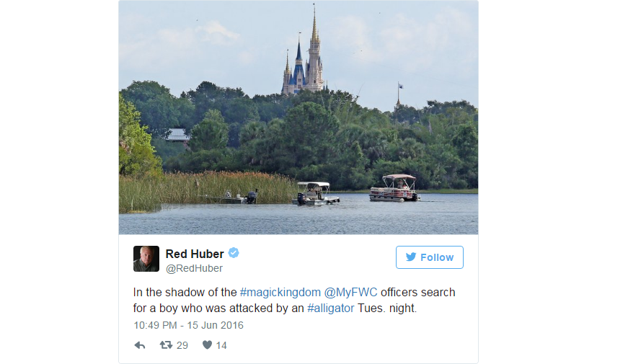Open the #alligator hashtag link

pyautogui.click(x=330, y=308)
